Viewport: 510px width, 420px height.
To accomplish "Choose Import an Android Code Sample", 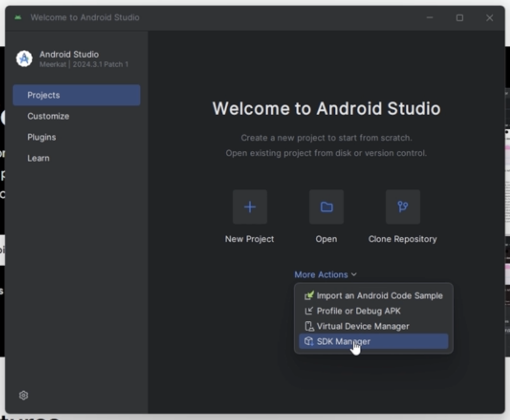I will click(x=373, y=295).
